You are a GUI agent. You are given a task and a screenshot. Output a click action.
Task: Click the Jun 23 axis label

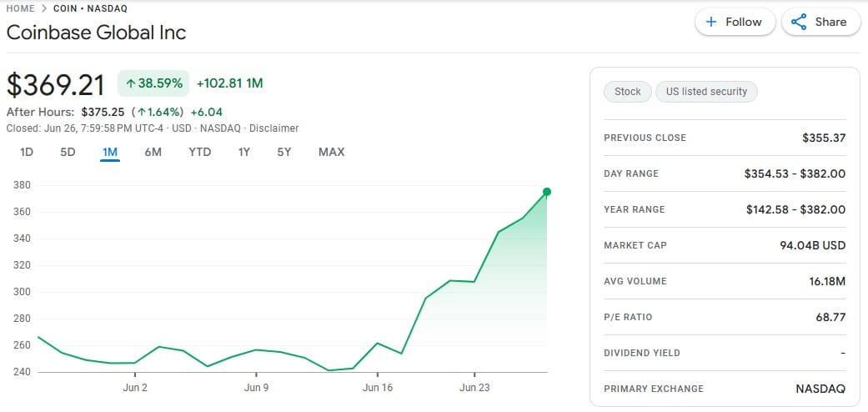[x=474, y=388]
